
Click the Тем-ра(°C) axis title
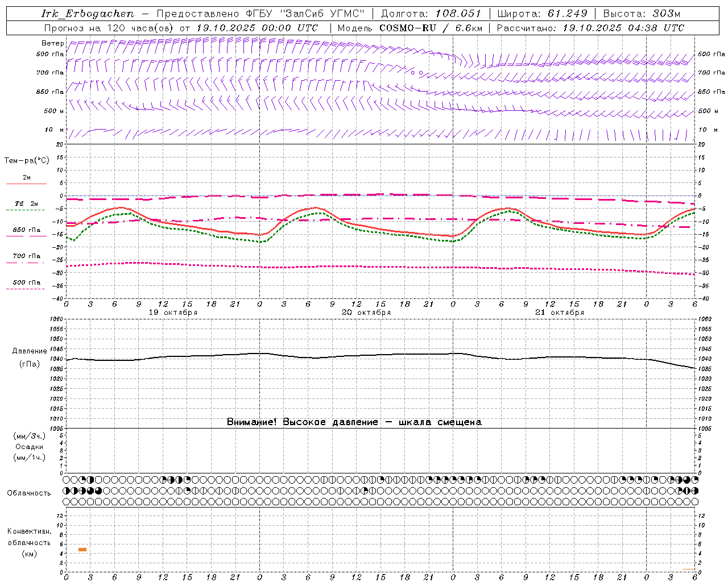tap(27, 161)
